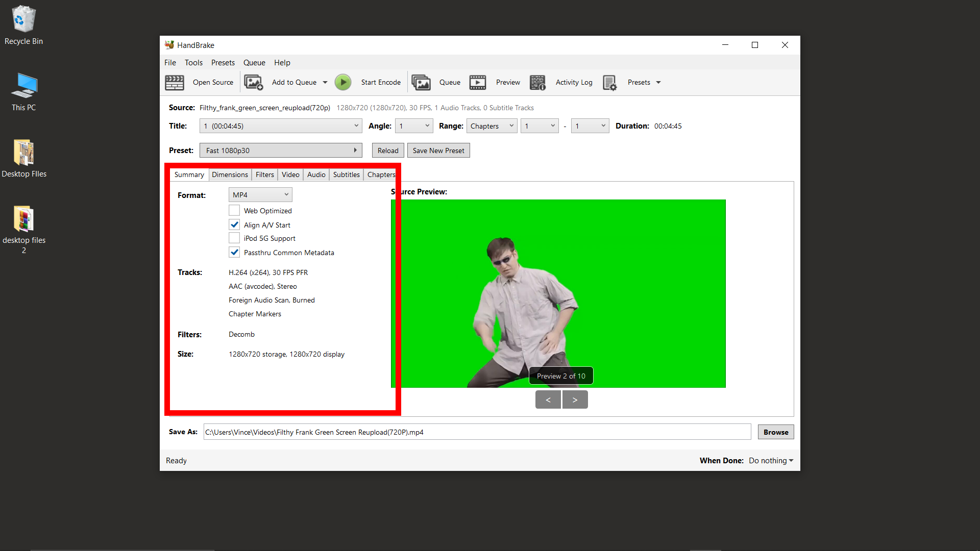Enable Web Optimized option
The image size is (980, 551).
pyautogui.click(x=234, y=210)
